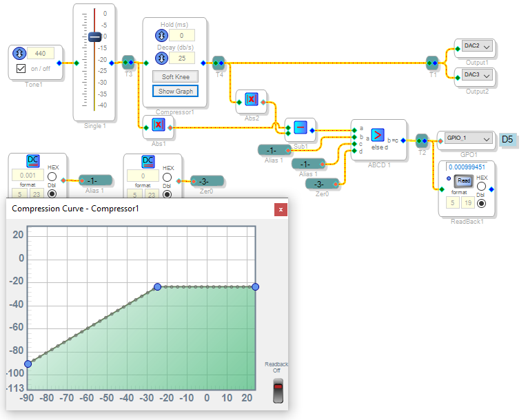528x420 pixels.
Task: Click the rightmost curve control point
Action: coord(255,286)
